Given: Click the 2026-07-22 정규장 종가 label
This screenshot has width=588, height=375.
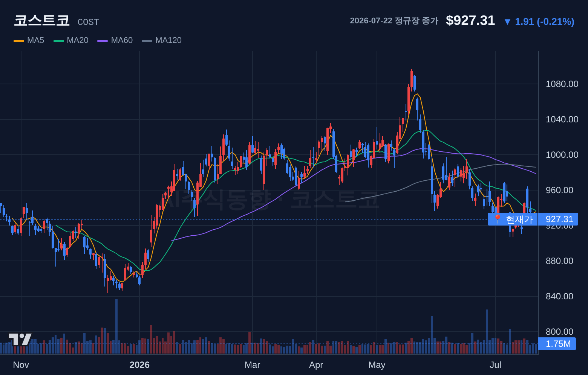Looking at the screenshot, I should (x=394, y=21).
